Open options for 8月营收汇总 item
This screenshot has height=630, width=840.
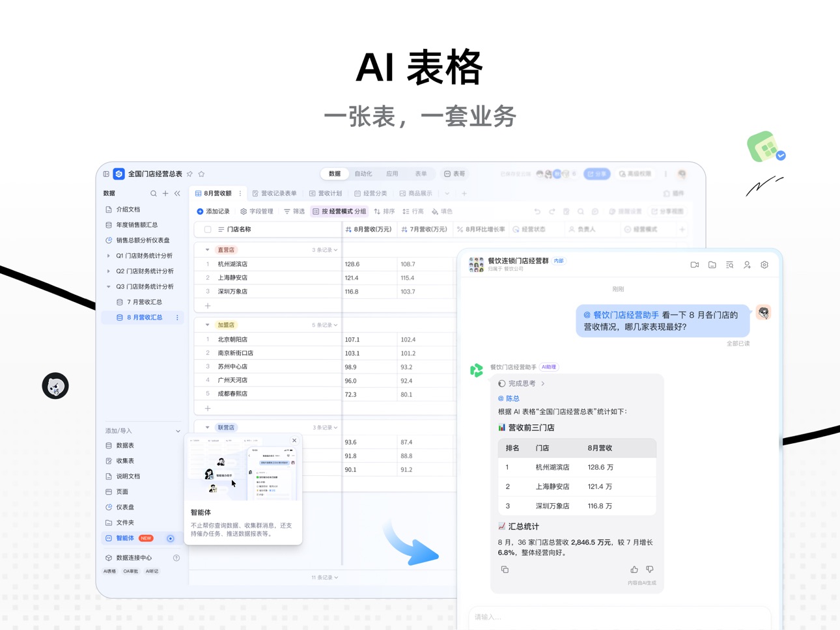tap(177, 318)
